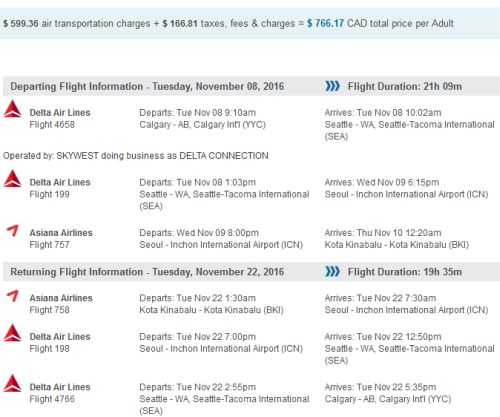
Task: Click Delta logo beside Flight 198
Action: pyautogui.click(x=12, y=333)
